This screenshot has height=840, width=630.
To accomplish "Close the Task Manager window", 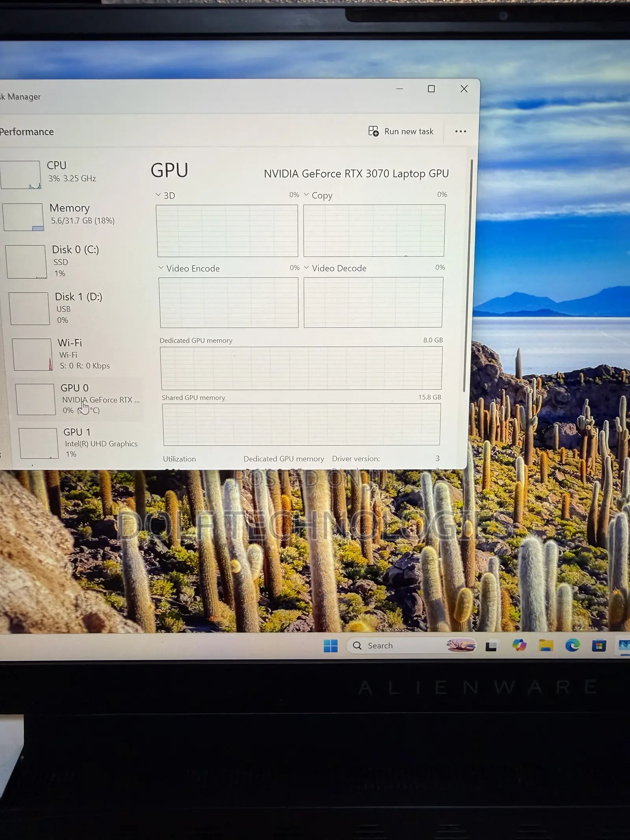I will (464, 89).
